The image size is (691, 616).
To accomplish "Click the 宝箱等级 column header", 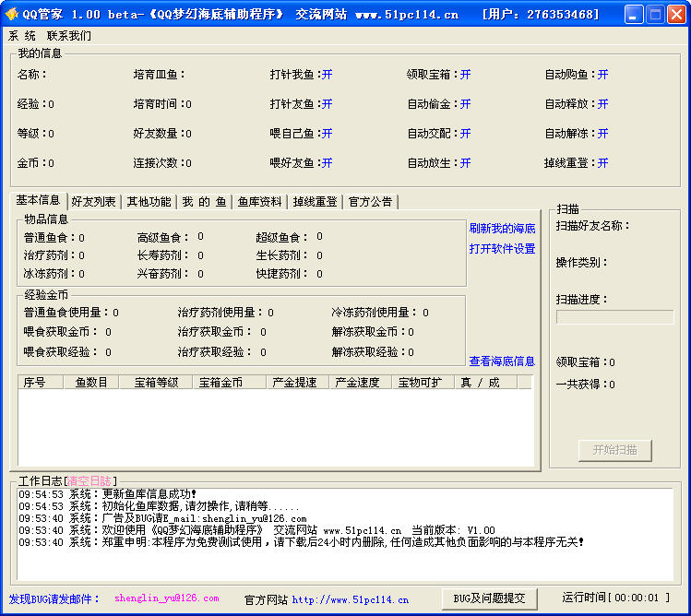I will pos(155,383).
